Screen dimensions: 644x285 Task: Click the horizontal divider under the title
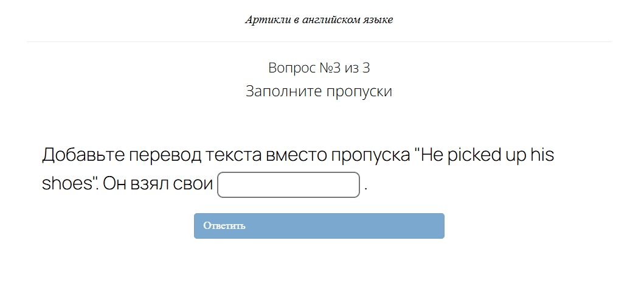pos(319,41)
